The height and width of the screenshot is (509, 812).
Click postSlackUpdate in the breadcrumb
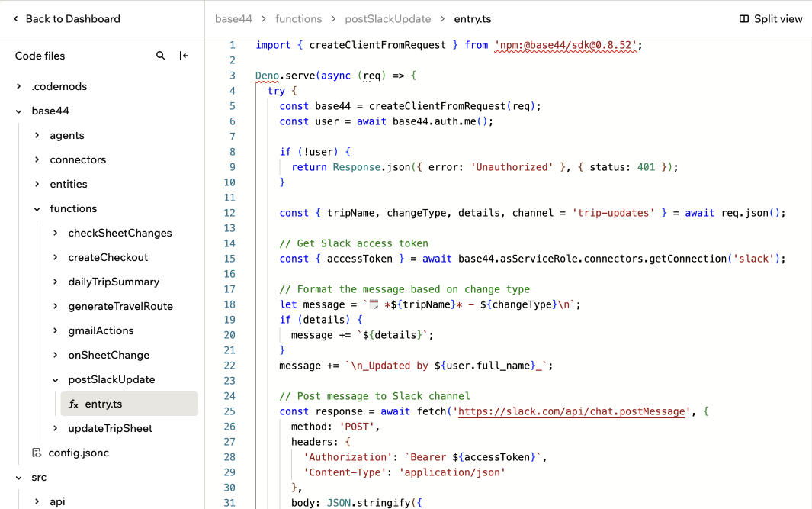click(388, 19)
